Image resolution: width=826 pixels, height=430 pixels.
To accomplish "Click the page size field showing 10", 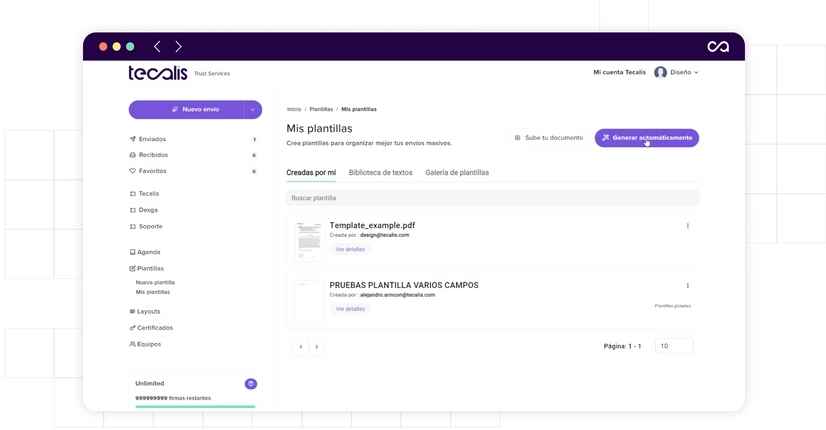I will tap(674, 346).
